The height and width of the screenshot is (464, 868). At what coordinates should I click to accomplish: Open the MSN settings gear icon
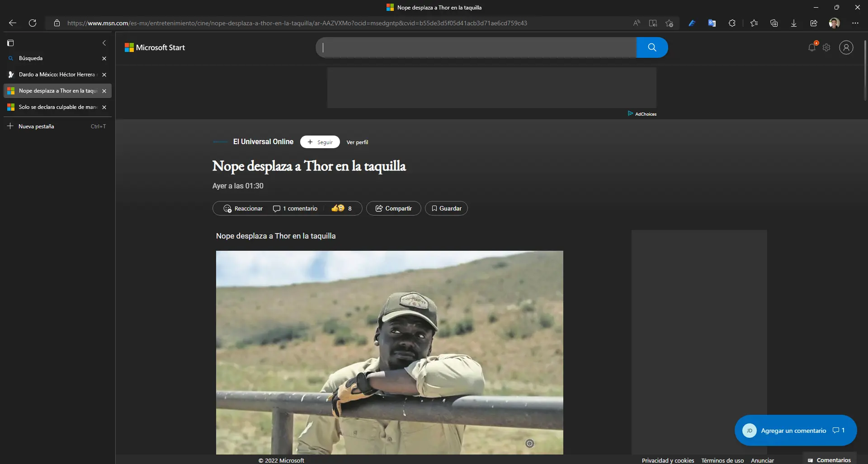[x=826, y=47]
